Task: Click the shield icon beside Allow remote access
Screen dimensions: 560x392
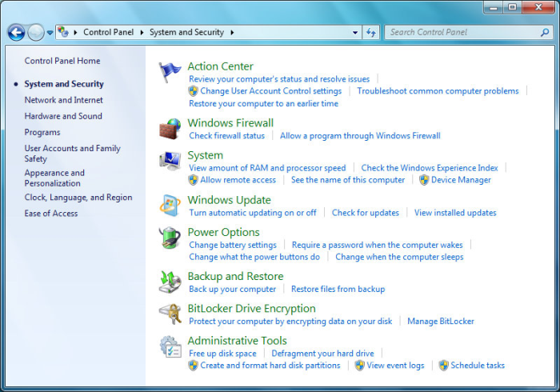Action: [193, 180]
